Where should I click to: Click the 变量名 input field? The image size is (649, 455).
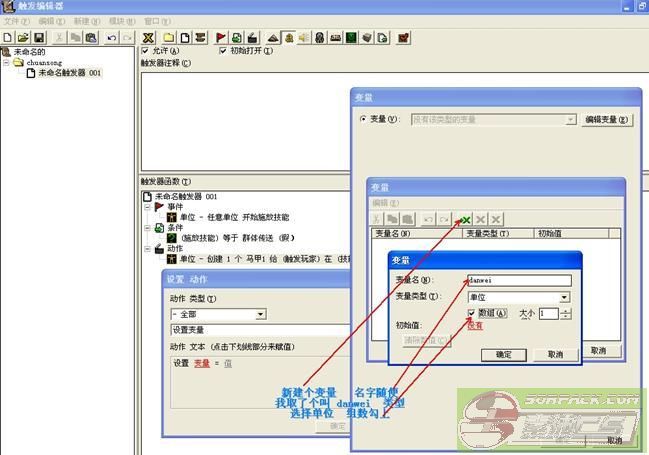518,281
